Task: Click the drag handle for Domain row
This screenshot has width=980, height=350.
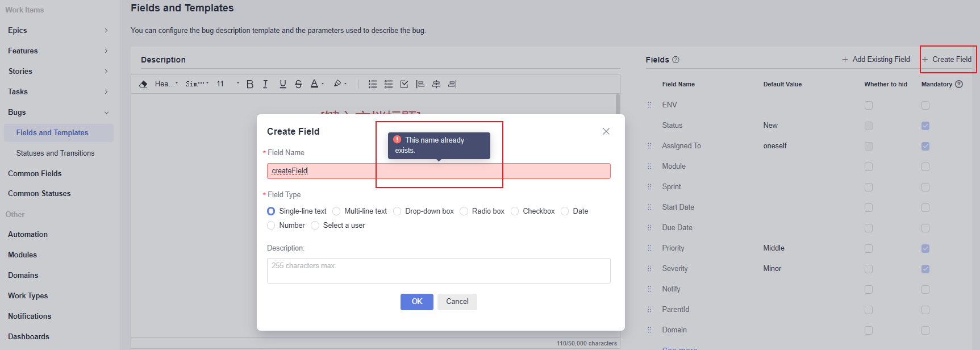Action: coord(649,330)
